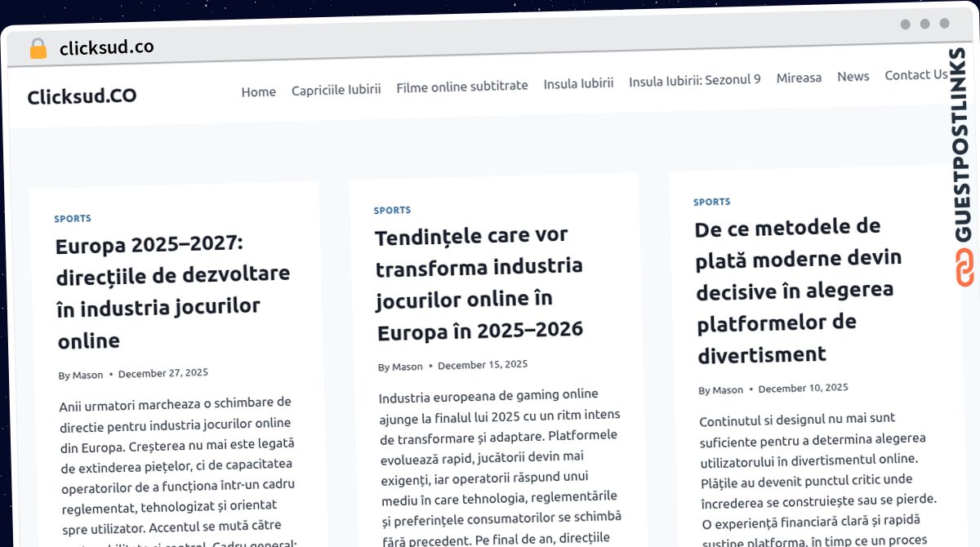Click the December 27, 2025 date
Screen dimensions: 980x547
click(x=163, y=373)
